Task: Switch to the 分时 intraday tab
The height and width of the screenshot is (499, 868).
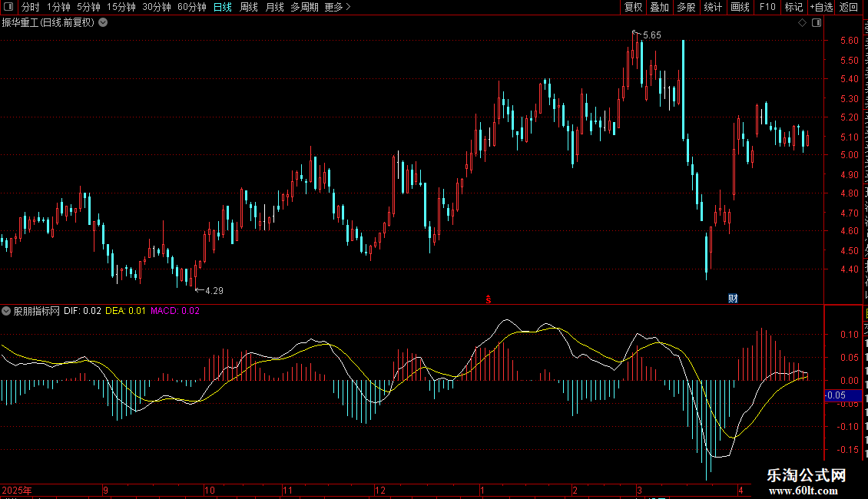Action: tap(31, 7)
